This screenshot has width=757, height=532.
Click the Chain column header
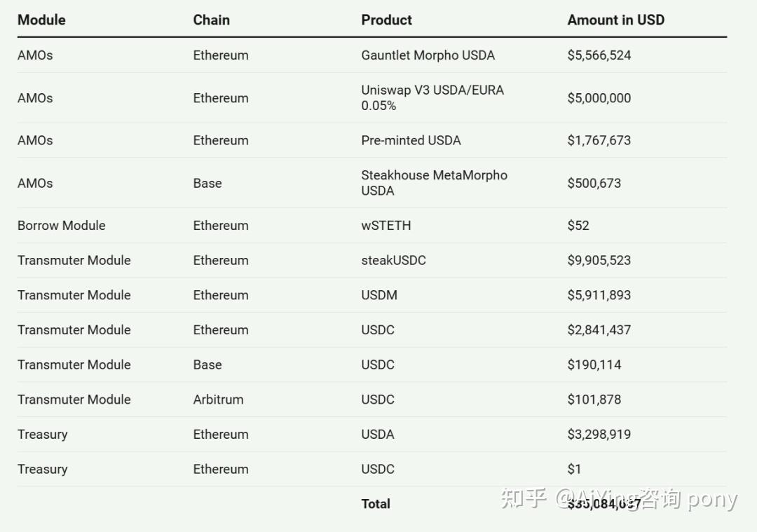(x=211, y=20)
